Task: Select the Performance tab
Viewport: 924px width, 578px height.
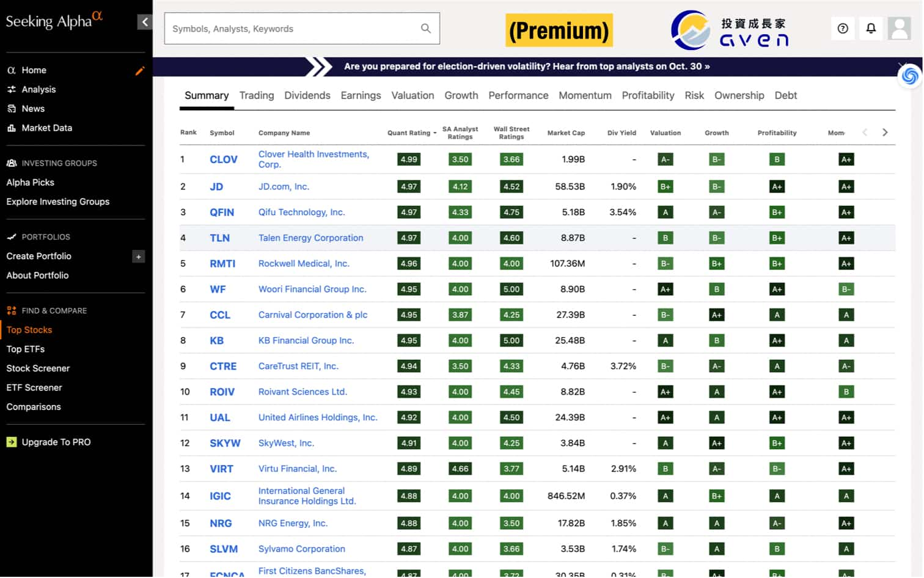Action: (518, 95)
